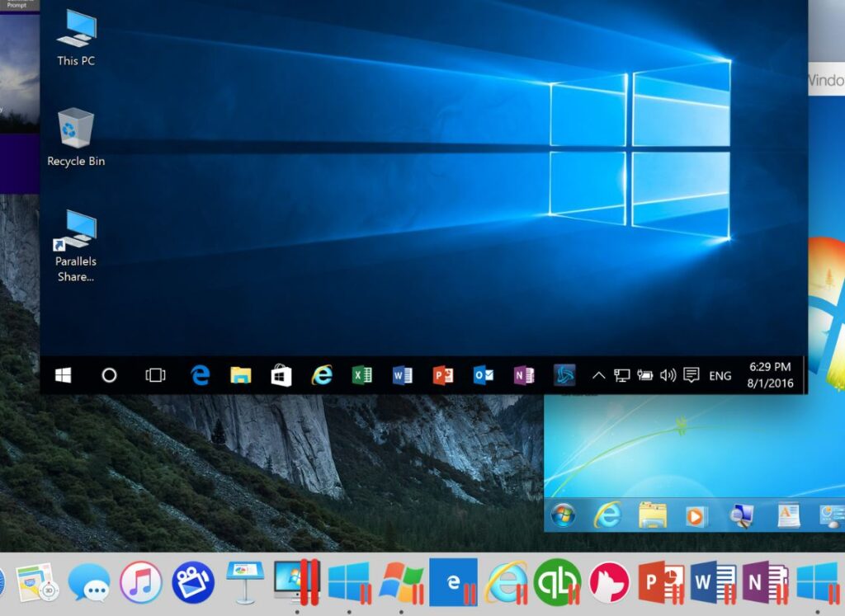Select the Recycle Bin desktop icon
The height and width of the screenshot is (616, 845).
coord(76,138)
